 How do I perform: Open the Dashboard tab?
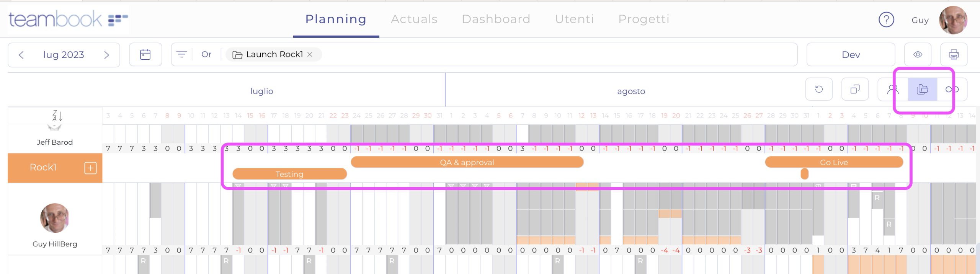[496, 19]
